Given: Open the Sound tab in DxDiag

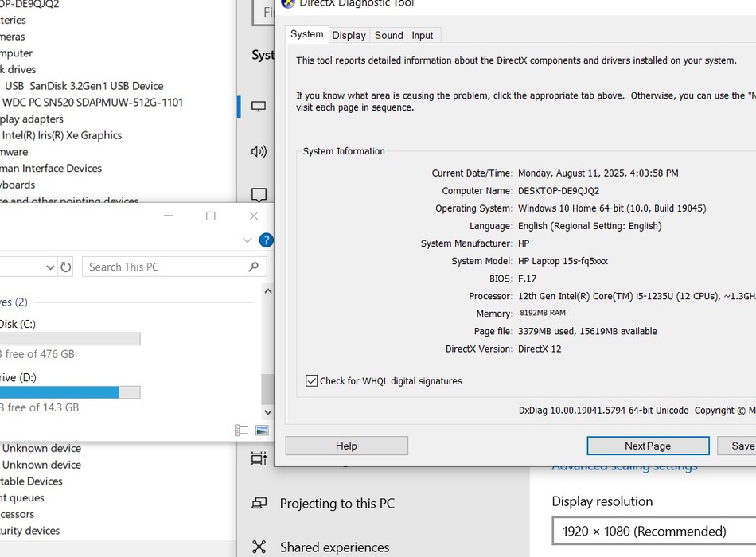Looking at the screenshot, I should (388, 35).
